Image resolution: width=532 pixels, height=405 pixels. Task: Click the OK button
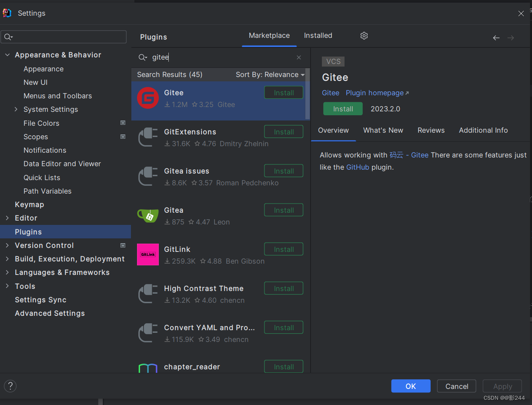pyautogui.click(x=411, y=386)
